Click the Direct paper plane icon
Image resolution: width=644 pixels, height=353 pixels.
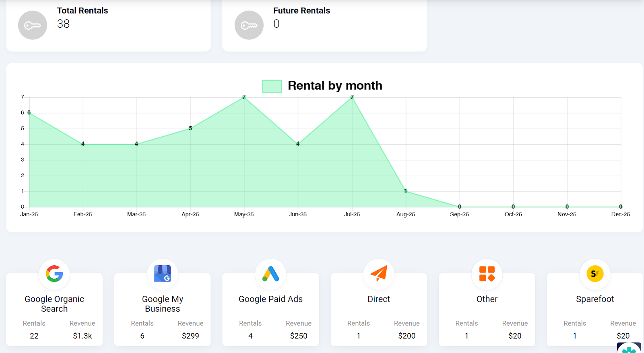pyautogui.click(x=379, y=274)
